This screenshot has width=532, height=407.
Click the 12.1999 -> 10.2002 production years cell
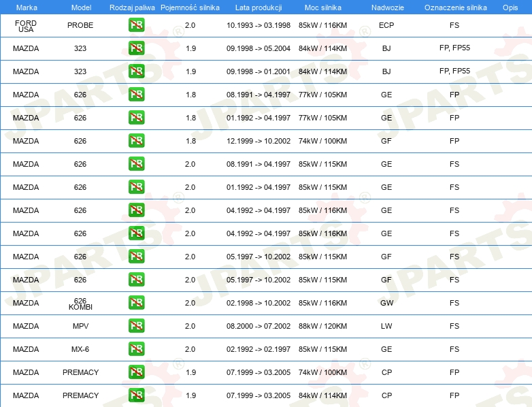pyautogui.click(x=259, y=141)
